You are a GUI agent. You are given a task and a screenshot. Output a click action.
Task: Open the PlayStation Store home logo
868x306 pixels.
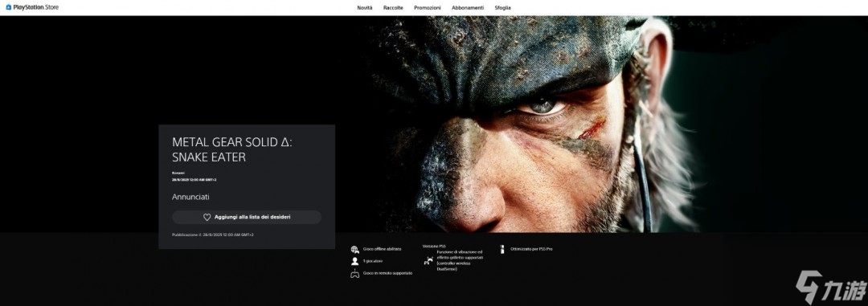pos(32,7)
